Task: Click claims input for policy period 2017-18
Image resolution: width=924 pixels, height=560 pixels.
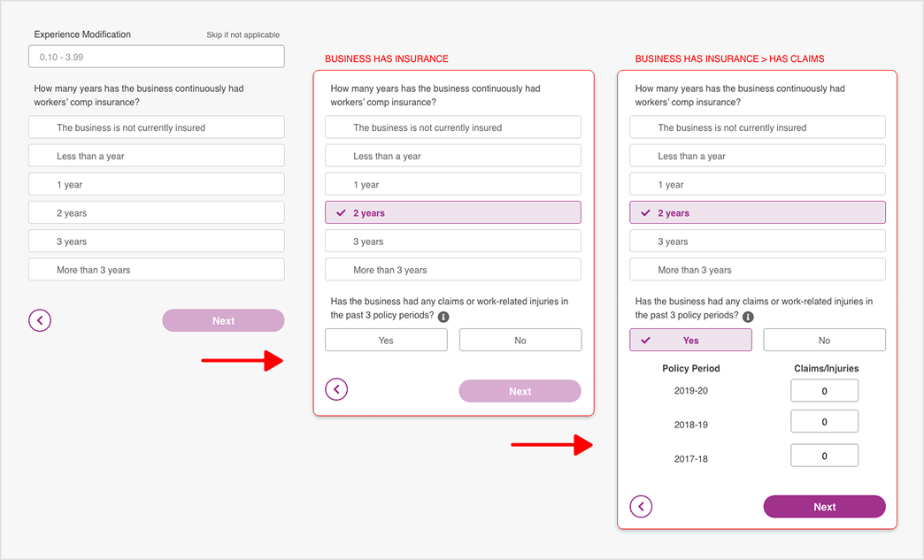Action: (x=824, y=456)
